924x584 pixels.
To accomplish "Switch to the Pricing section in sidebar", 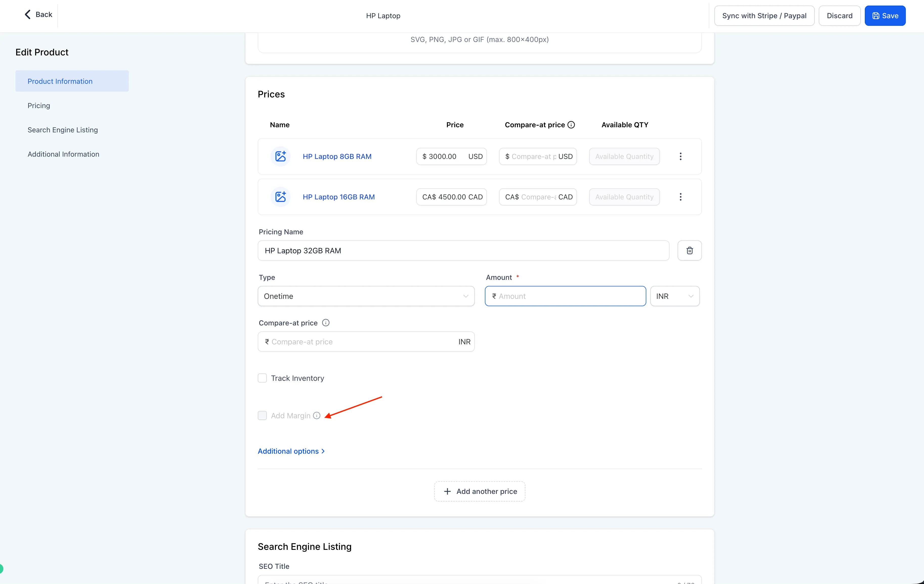I will (39, 105).
